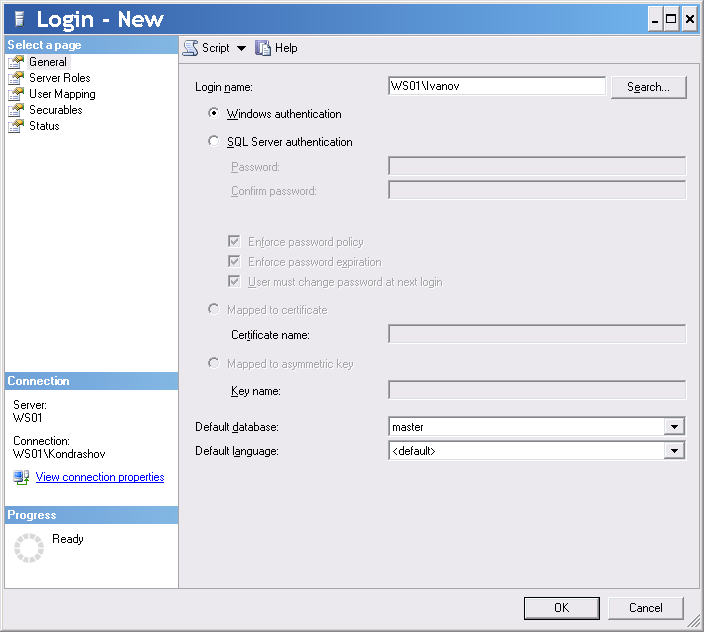Click the Key name input field
The height and width of the screenshot is (632, 704).
click(x=537, y=390)
